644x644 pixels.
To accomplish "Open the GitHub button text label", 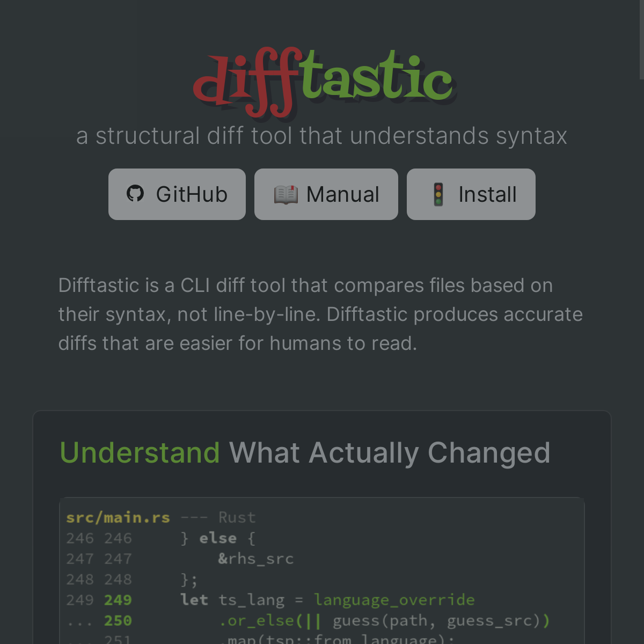I will click(x=192, y=194).
